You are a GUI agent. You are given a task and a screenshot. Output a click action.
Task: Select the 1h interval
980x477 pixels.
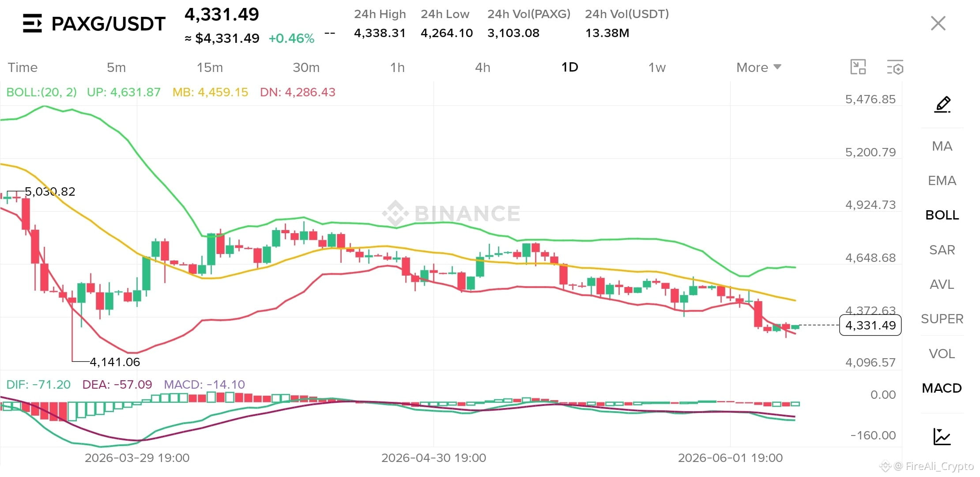pos(397,68)
